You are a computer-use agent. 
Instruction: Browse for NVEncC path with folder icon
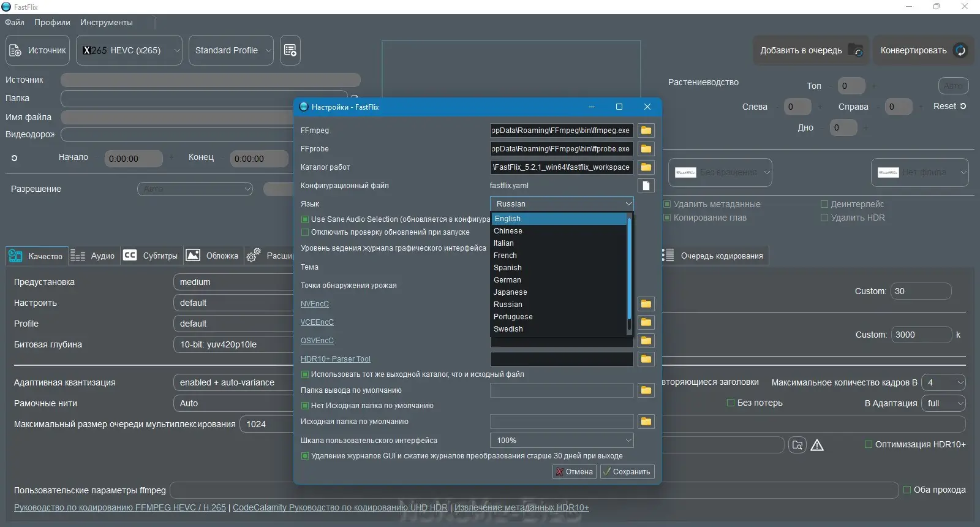646,304
